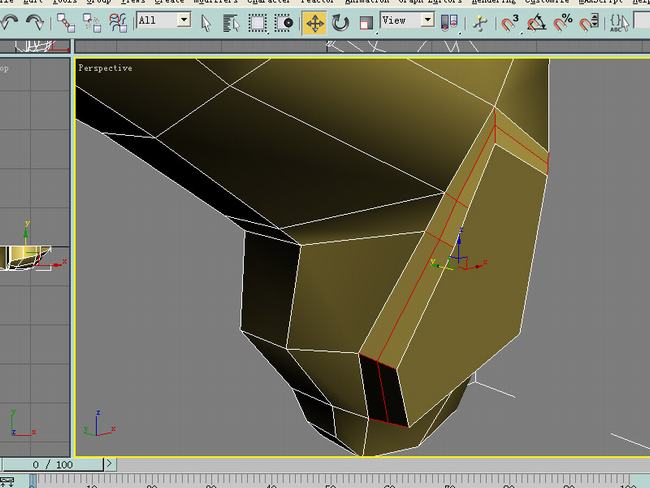This screenshot has height=488, width=650.
Task: Open the Customize menu
Action: coord(547,2)
